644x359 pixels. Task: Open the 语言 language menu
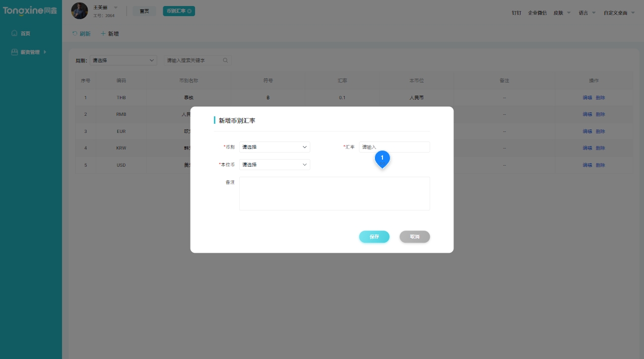click(x=587, y=13)
